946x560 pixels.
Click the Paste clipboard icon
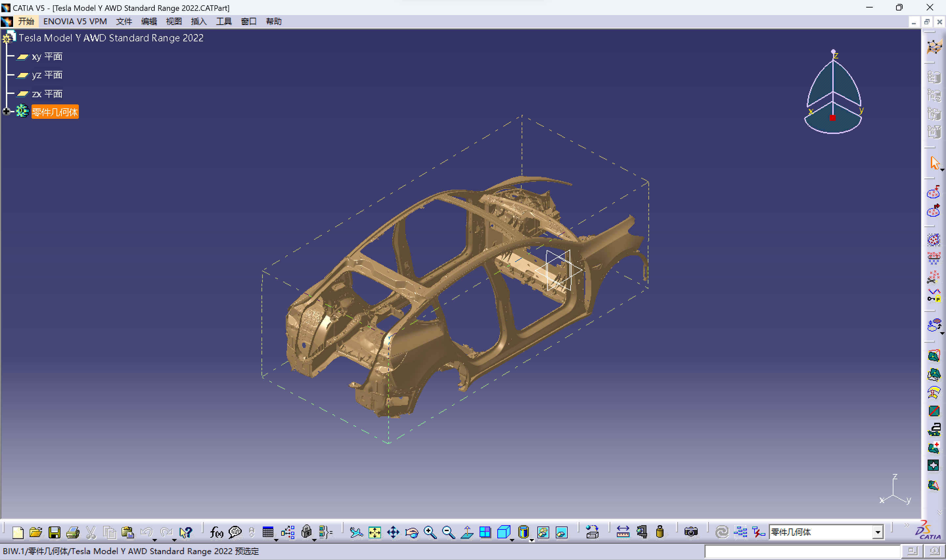pyautogui.click(x=128, y=532)
